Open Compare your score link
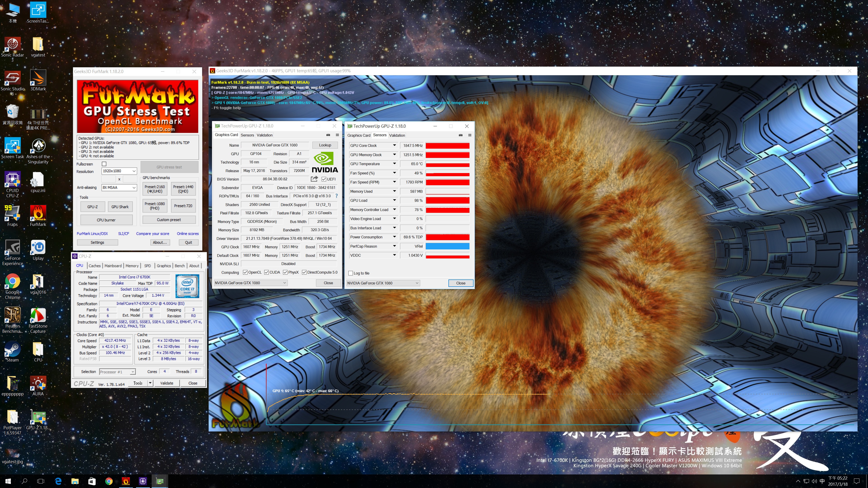 (153, 234)
